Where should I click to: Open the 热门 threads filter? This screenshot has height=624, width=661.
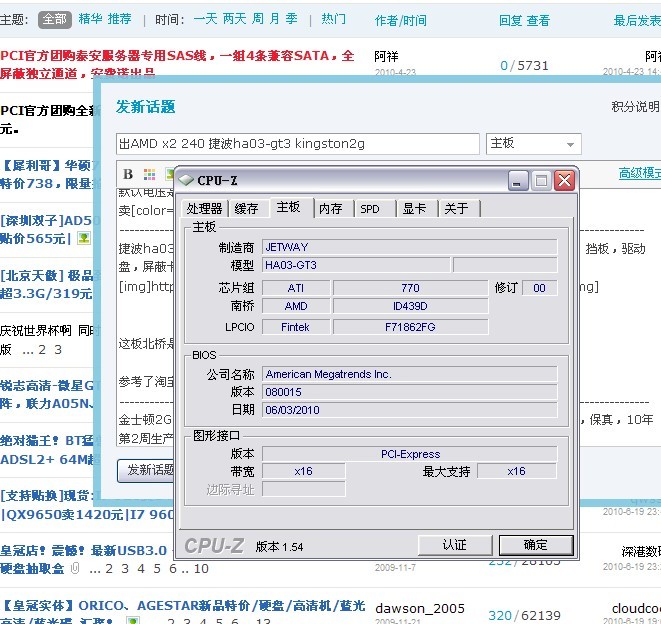click(x=333, y=19)
